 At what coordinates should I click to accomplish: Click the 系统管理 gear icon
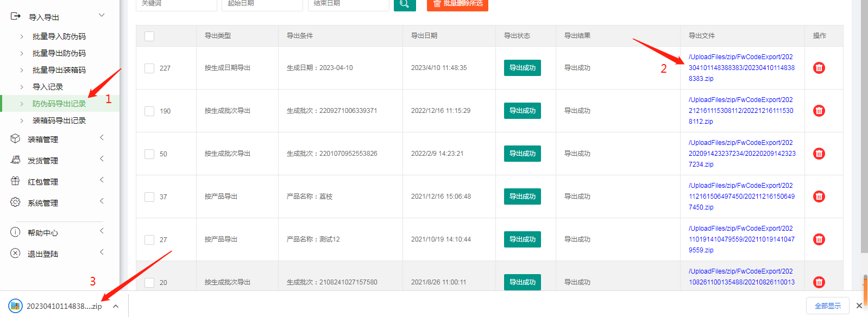tap(15, 202)
